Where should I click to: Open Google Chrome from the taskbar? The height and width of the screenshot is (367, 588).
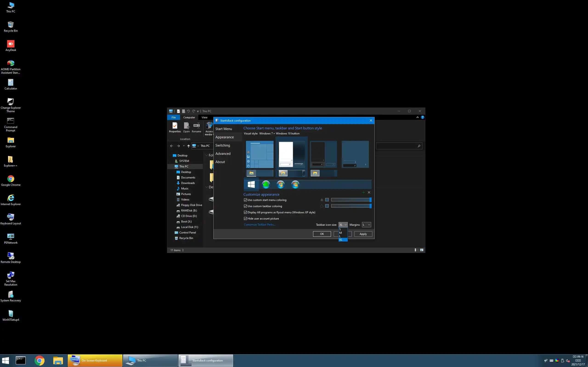tap(39, 360)
